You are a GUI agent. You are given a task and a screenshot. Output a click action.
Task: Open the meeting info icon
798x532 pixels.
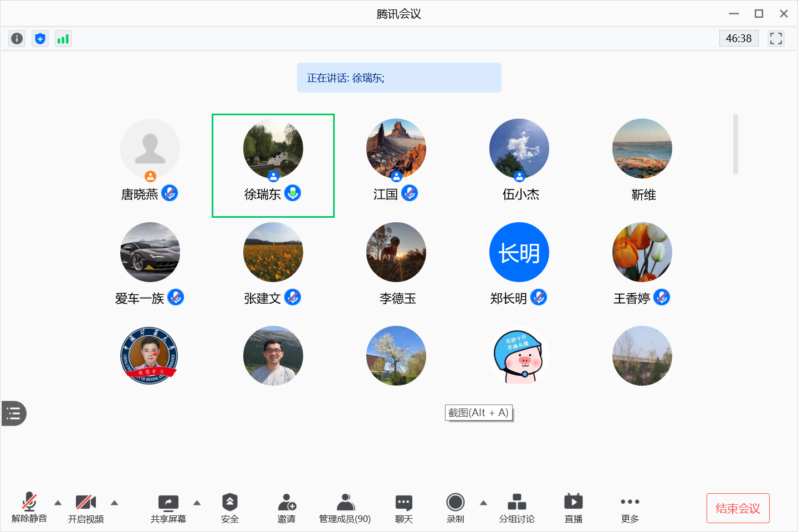click(17, 38)
